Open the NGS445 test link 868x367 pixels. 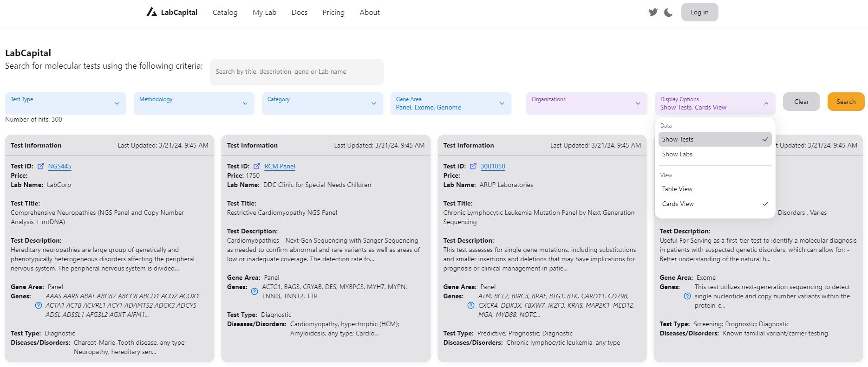tap(59, 166)
